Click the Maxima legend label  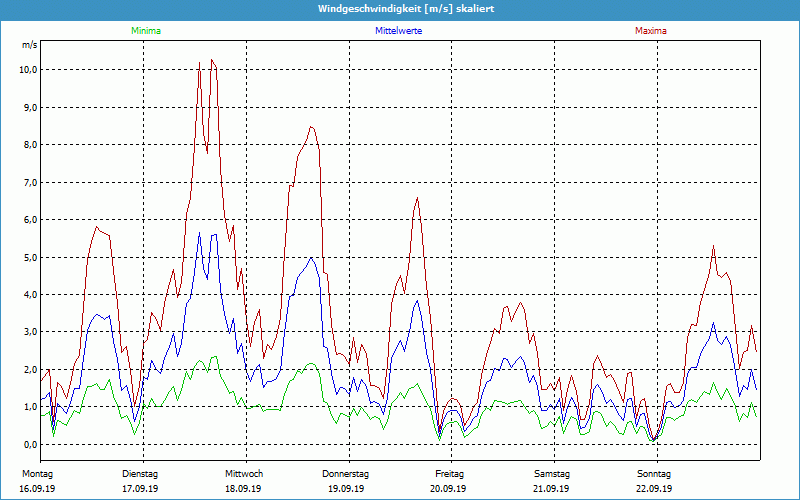651,31
